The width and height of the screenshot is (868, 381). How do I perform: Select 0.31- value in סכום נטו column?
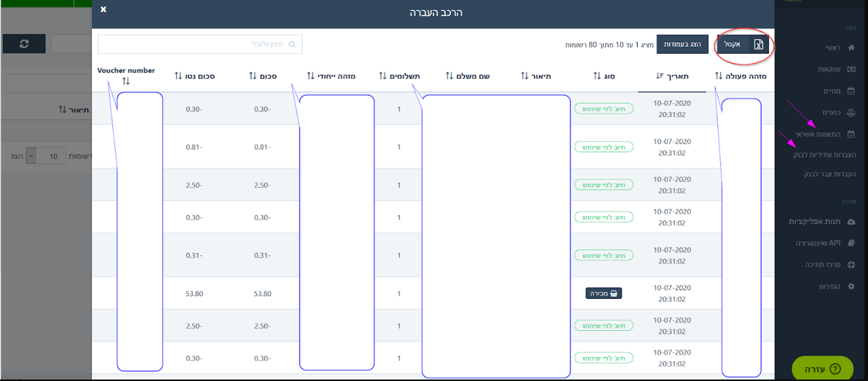point(195,256)
